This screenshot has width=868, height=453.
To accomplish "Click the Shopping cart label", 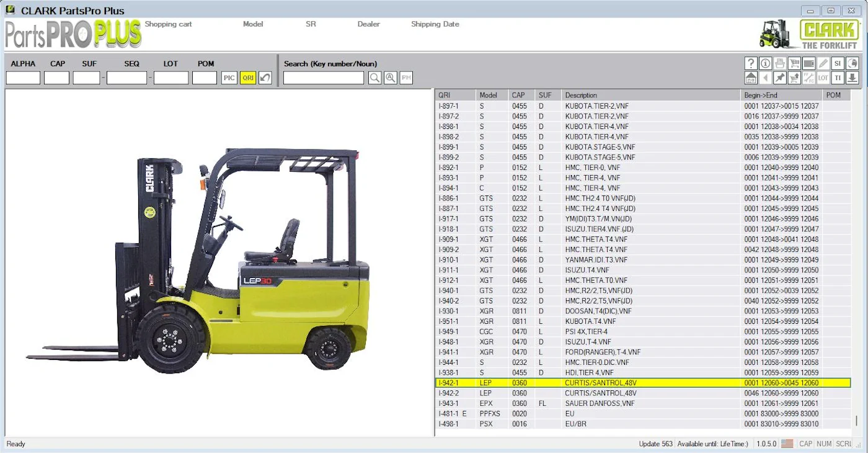I will coord(168,24).
